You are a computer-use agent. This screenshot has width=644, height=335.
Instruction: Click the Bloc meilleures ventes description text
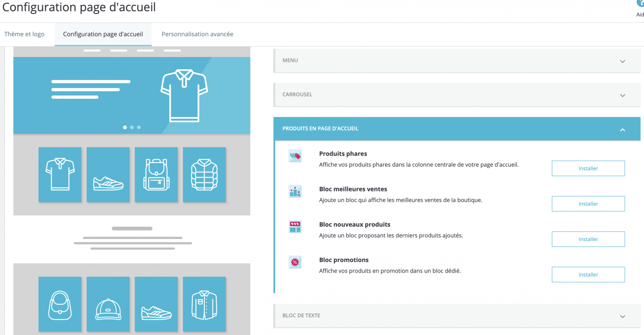pyautogui.click(x=401, y=200)
